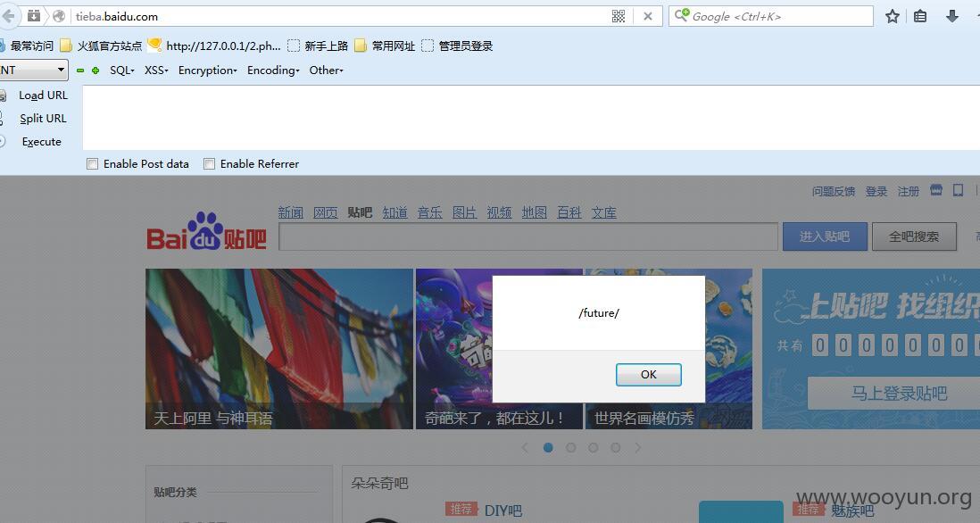Screen dimensions: 980x523
Task: Open the downloads arrow icon
Action: pyautogui.click(x=951, y=16)
